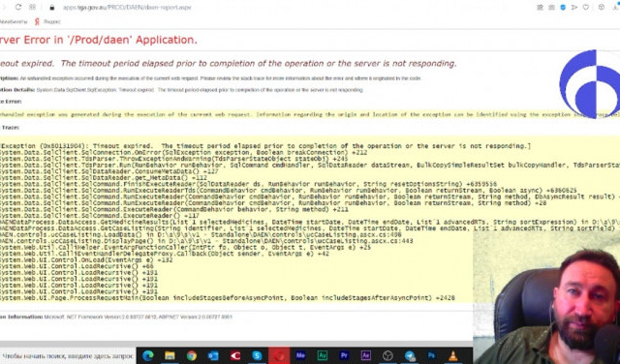Open the red C app in taskbar
The width and height of the screenshot is (620, 364).
235,355
